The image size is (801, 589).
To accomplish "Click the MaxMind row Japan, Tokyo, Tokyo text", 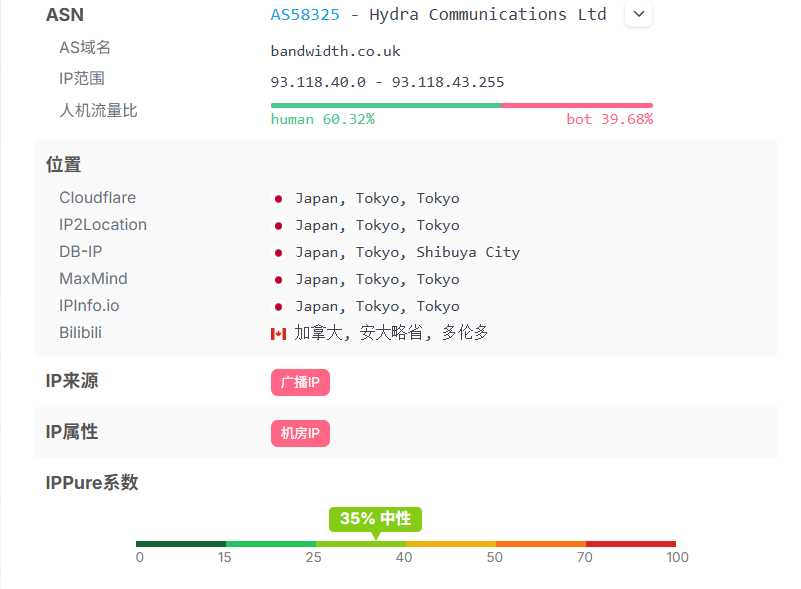I will 378,279.
